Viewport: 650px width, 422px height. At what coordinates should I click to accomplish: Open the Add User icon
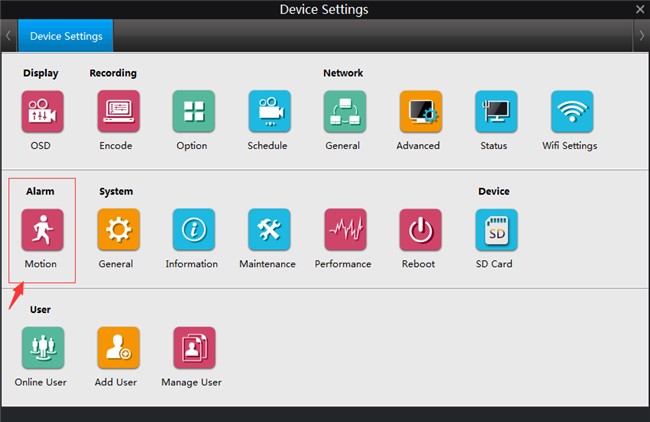point(119,348)
